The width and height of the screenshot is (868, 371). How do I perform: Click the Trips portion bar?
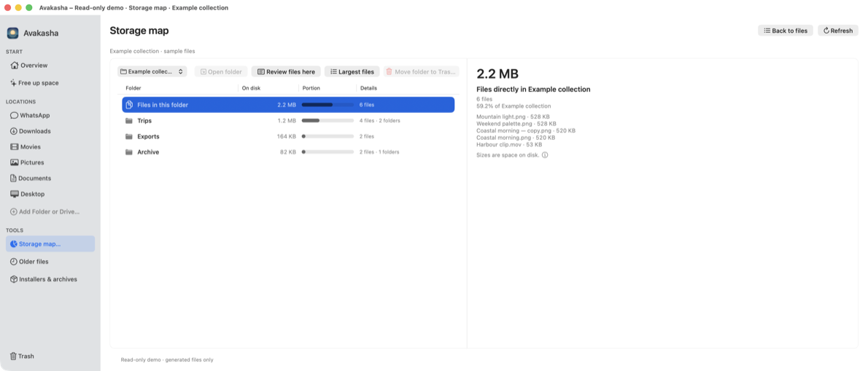coord(328,120)
